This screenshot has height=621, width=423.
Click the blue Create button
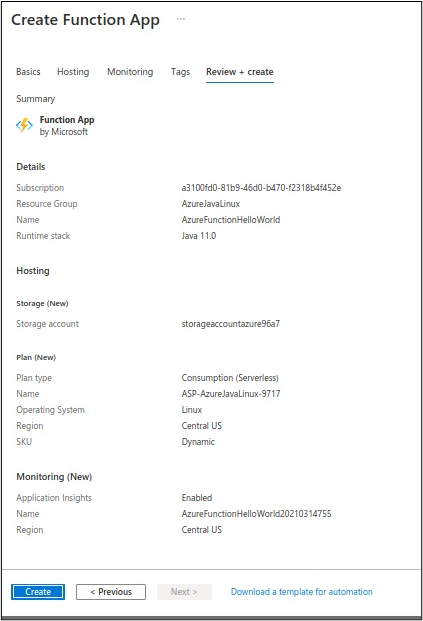point(38,592)
